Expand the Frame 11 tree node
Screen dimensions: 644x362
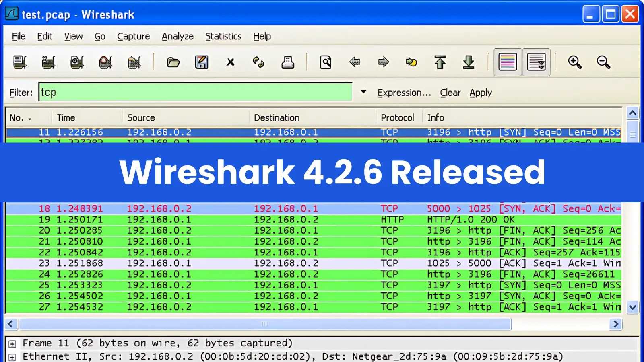coord(12,344)
